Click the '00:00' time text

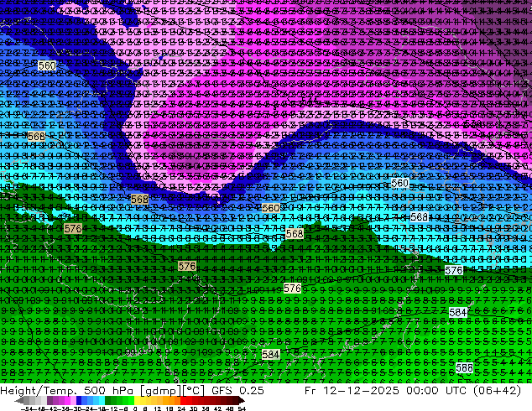click(423, 391)
